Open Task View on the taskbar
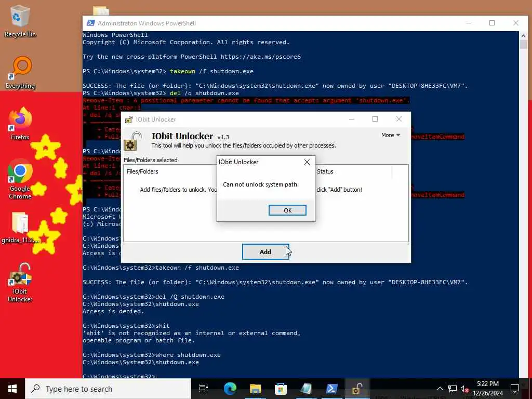The height and width of the screenshot is (399, 532). coord(204,389)
